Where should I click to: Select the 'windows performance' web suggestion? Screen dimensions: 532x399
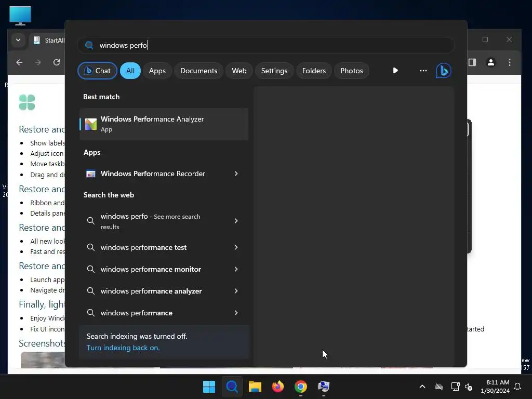pyautogui.click(x=164, y=313)
